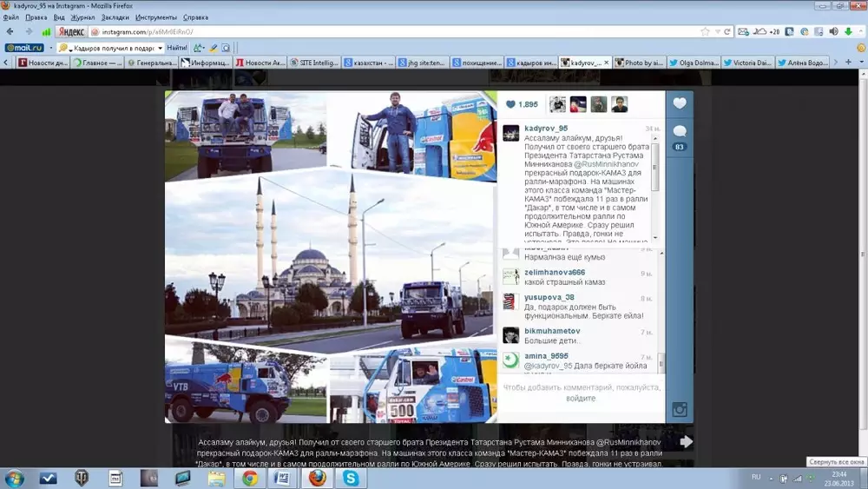The height and width of the screenshot is (489, 868).
Task: Click the comments speech bubble icon
Action: [680, 131]
